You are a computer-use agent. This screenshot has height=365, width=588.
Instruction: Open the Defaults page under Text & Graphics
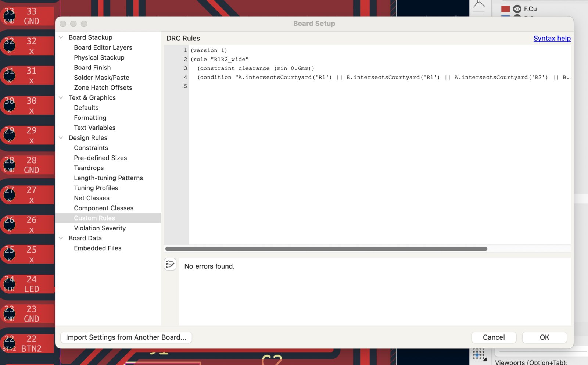(x=86, y=108)
